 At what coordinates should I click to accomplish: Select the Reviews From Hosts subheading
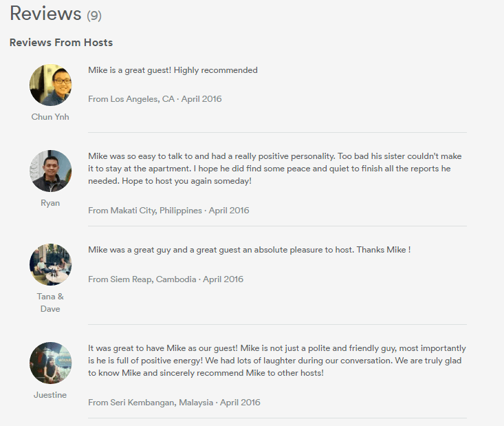click(x=61, y=43)
